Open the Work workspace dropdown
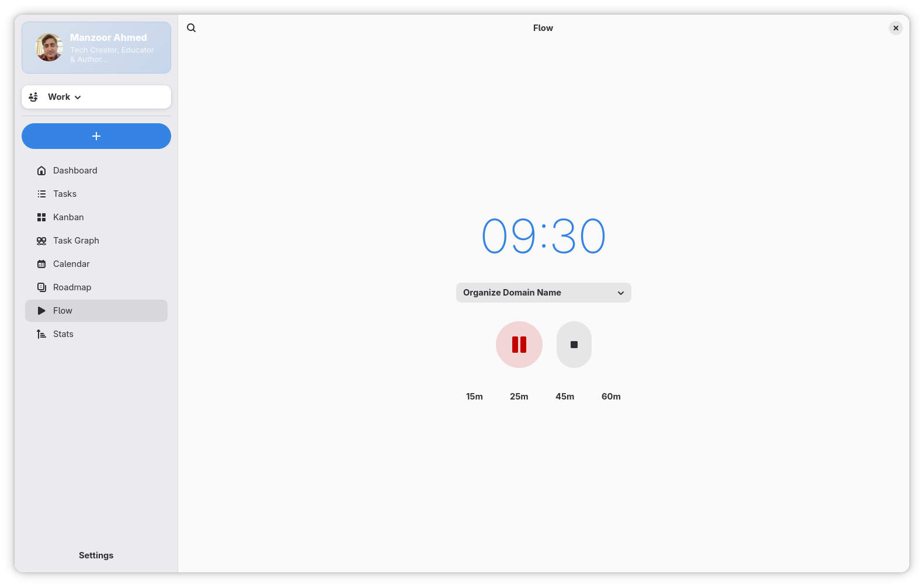Image resolution: width=924 pixels, height=587 pixels. pyautogui.click(x=96, y=97)
